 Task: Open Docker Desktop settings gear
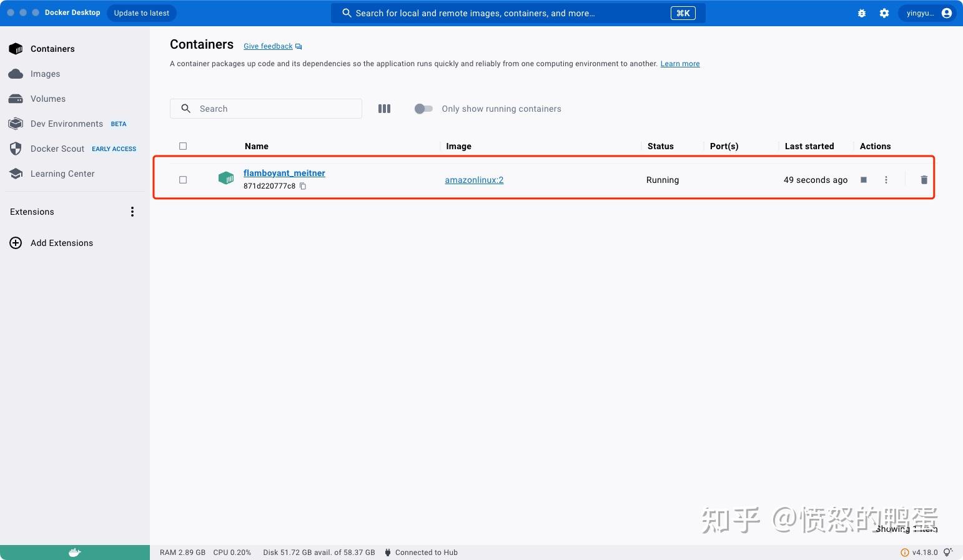[x=884, y=12]
